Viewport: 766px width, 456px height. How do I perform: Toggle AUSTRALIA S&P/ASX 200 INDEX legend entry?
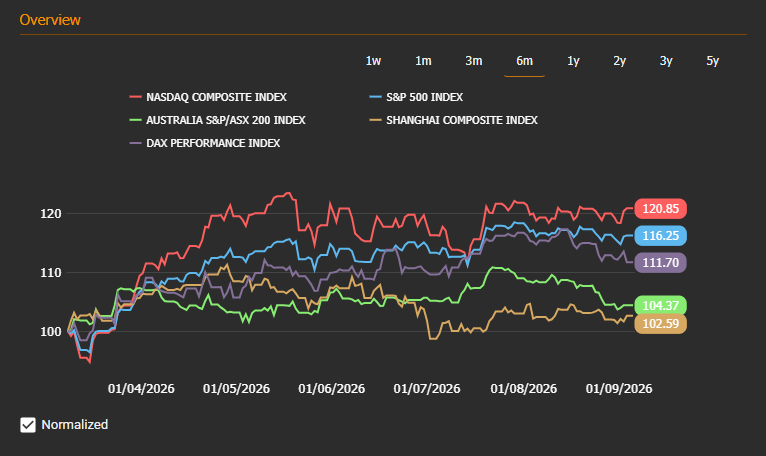[x=217, y=120]
